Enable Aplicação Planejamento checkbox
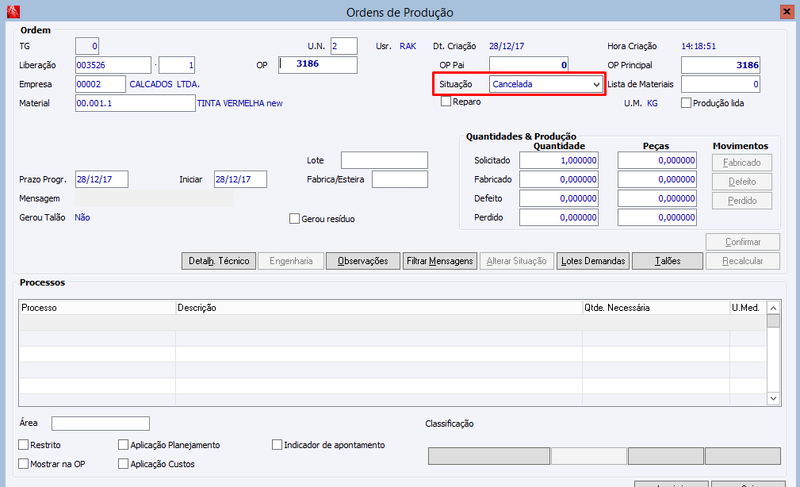 (123, 445)
